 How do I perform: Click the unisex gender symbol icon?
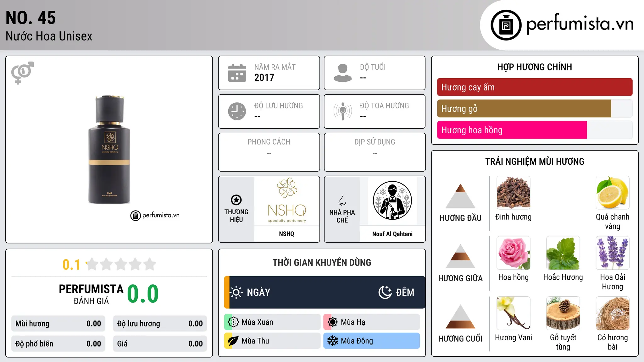click(x=22, y=73)
